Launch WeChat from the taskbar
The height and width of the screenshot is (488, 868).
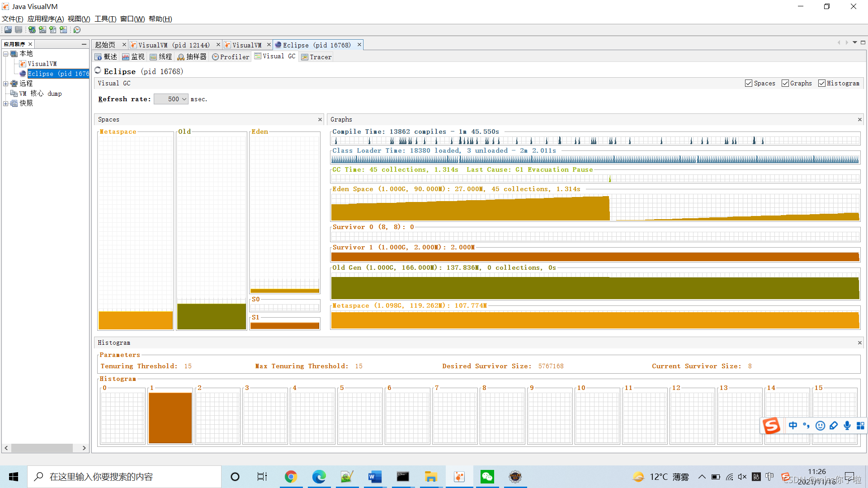pyautogui.click(x=487, y=476)
